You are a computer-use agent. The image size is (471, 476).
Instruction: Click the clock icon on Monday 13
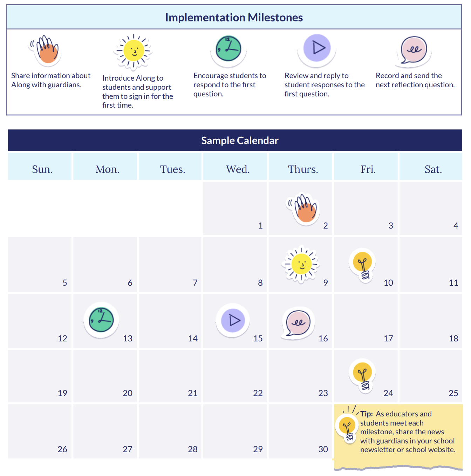[x=101, y=320]
